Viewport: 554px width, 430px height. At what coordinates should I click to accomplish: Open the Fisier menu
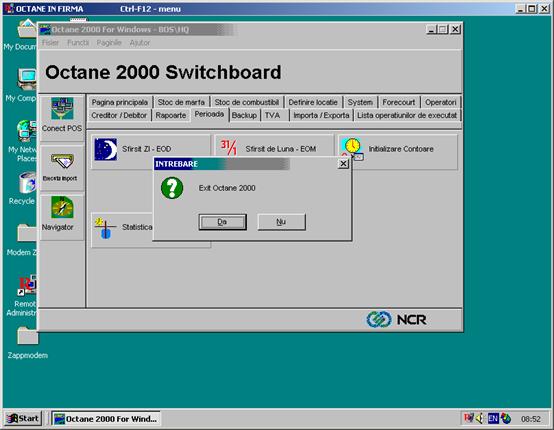(51, 43)
